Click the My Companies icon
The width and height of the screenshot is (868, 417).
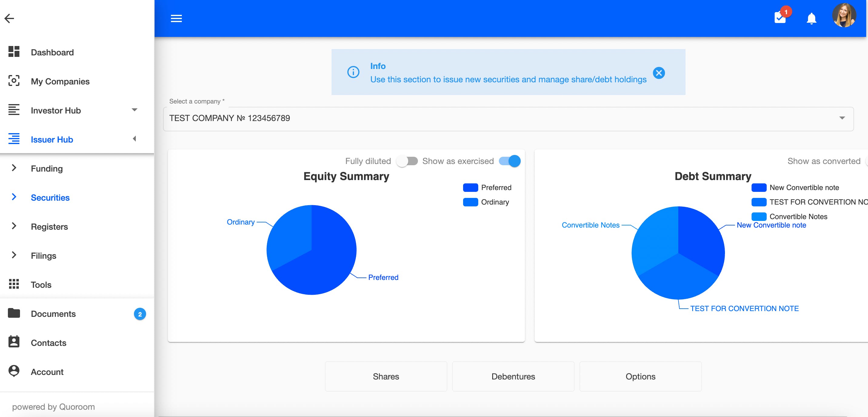point(14,81)
